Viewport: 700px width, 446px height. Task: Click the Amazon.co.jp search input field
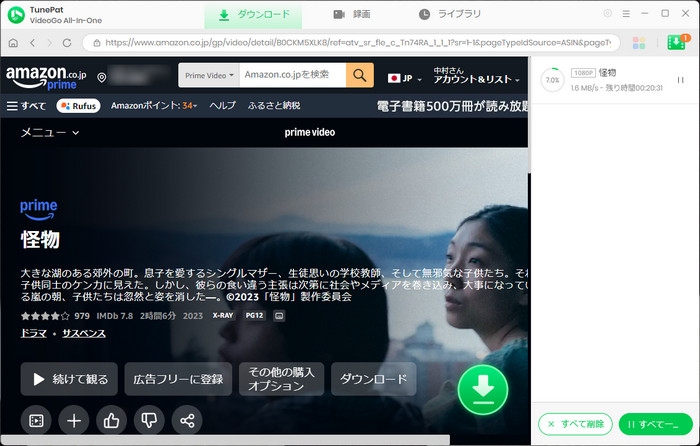(x=292, y=75)
